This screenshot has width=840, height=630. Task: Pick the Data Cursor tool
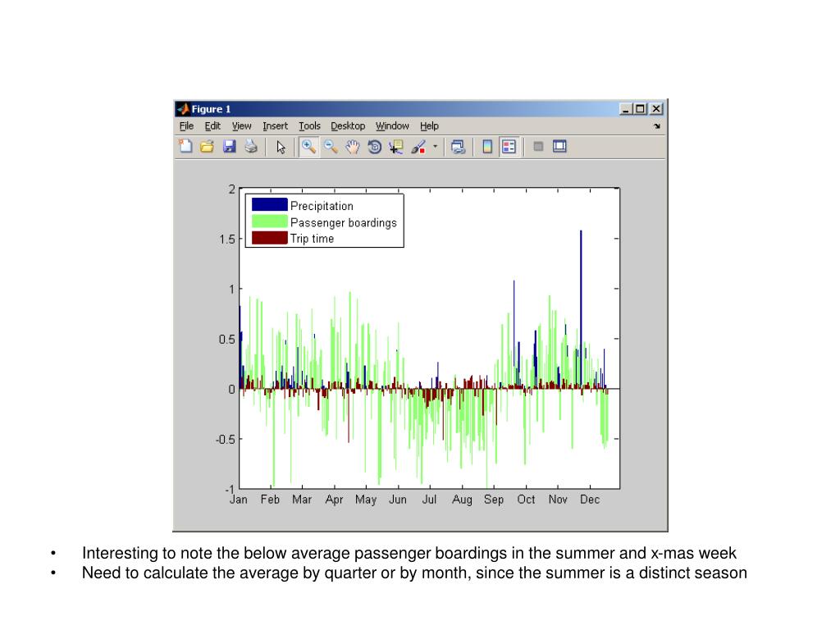(x=396, y=147)
